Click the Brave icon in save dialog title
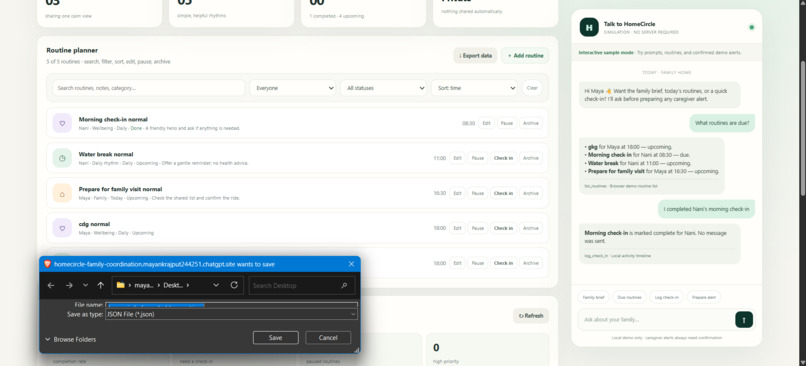This screenshot has height=366, width=806. pyautogui.click(x=47, y=264)
